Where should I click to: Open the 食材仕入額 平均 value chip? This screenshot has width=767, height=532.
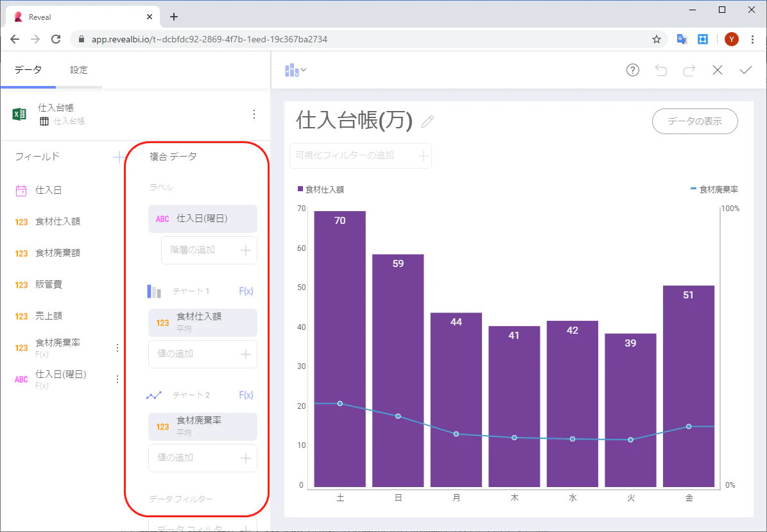click(x=203, y=323)
